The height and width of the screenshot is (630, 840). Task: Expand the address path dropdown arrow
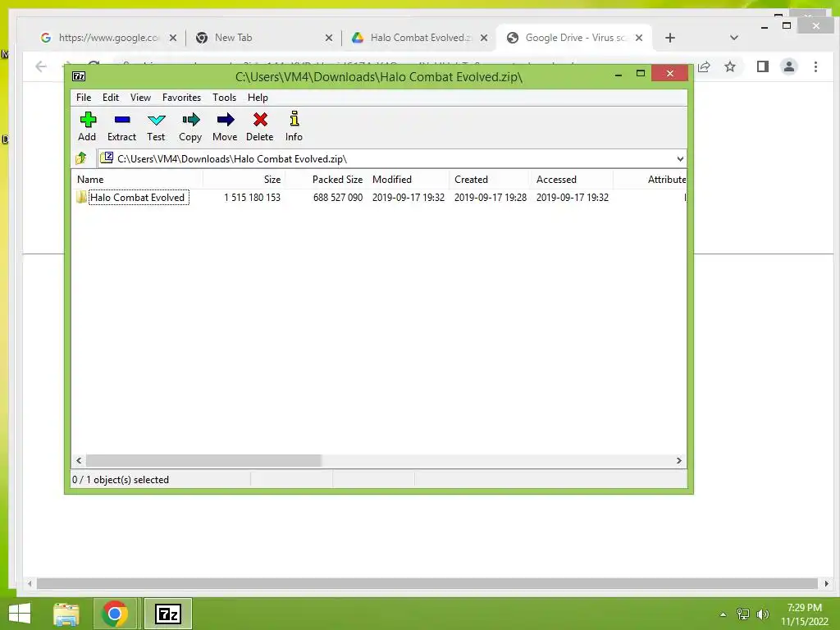(680, 158)
